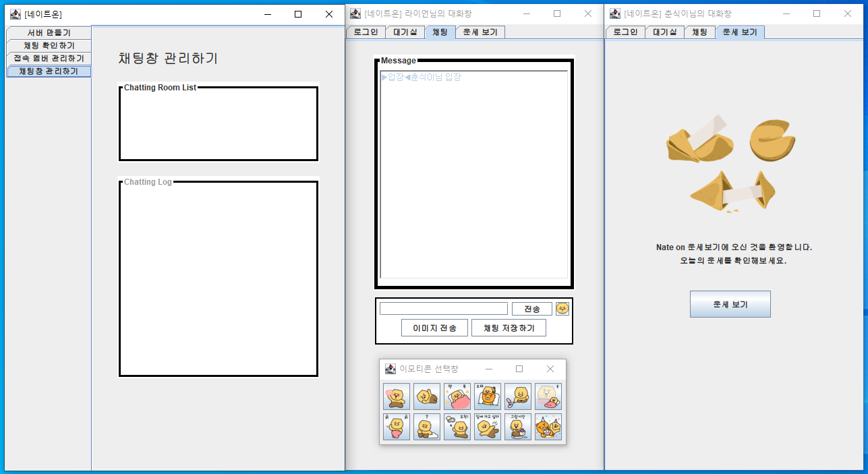The image size is (868, 474).
Task: Pick the emoticon in pink shorts labeled 긁 긁
Action: [397, 427]
